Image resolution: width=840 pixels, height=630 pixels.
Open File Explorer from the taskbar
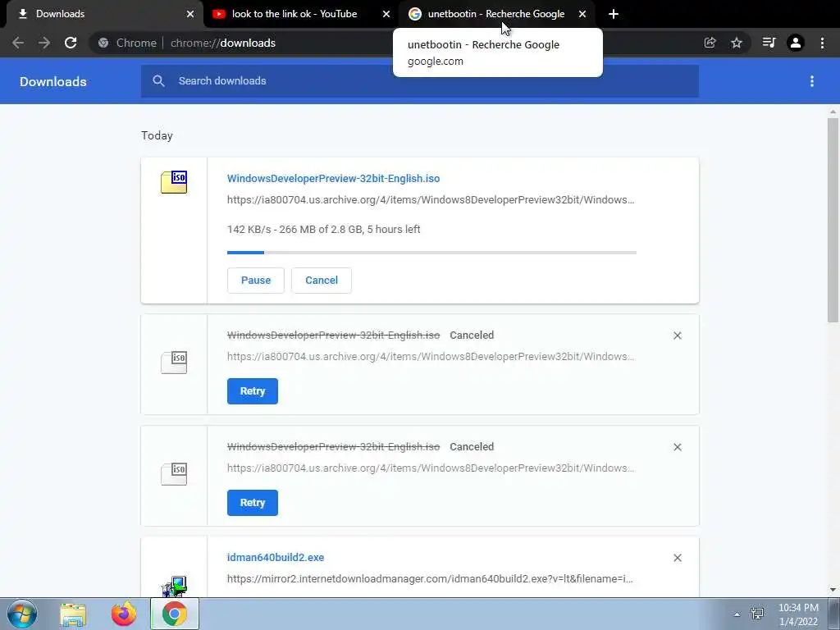tap(73, 614)
